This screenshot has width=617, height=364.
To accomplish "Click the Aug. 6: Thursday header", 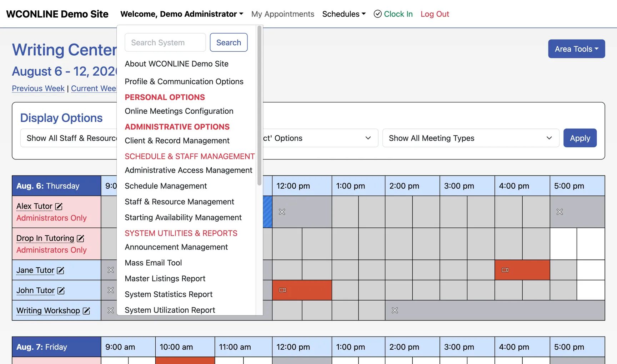I will pos(56,186).
